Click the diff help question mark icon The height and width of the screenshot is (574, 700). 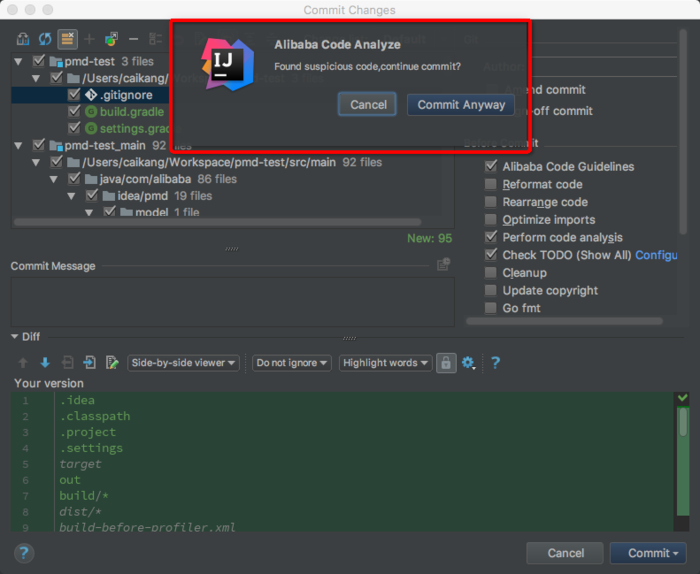496,362
